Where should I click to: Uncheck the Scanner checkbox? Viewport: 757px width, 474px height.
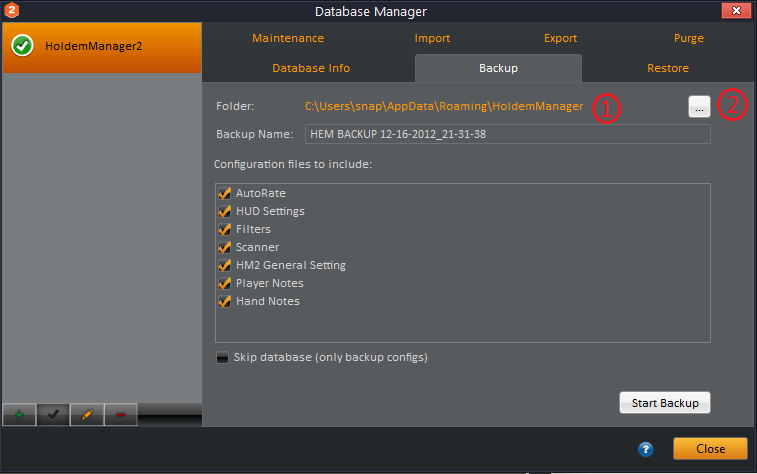(x=224, y=247)
